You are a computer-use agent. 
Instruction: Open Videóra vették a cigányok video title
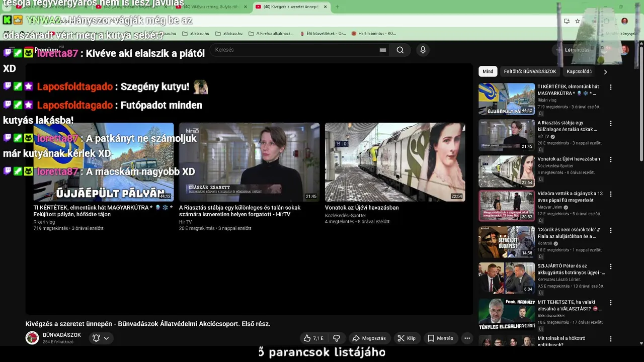(x=570, y=197)
